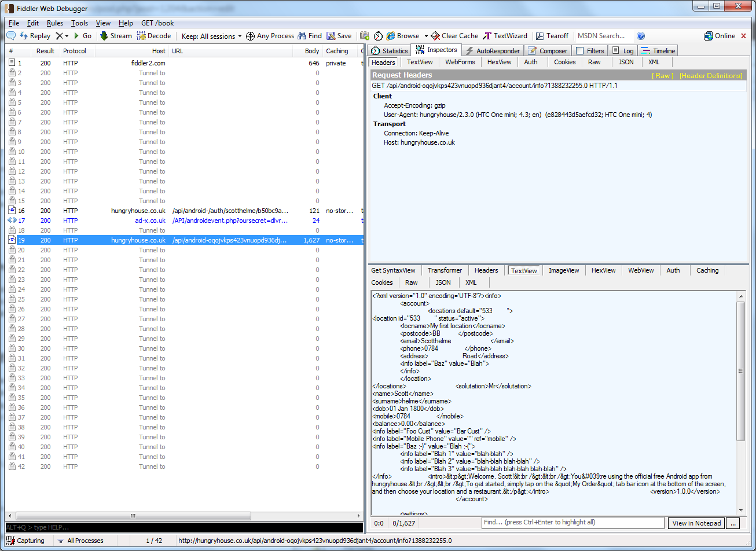Toggle Stream mode
Screen dimensions: 756x551
point(116,36)
